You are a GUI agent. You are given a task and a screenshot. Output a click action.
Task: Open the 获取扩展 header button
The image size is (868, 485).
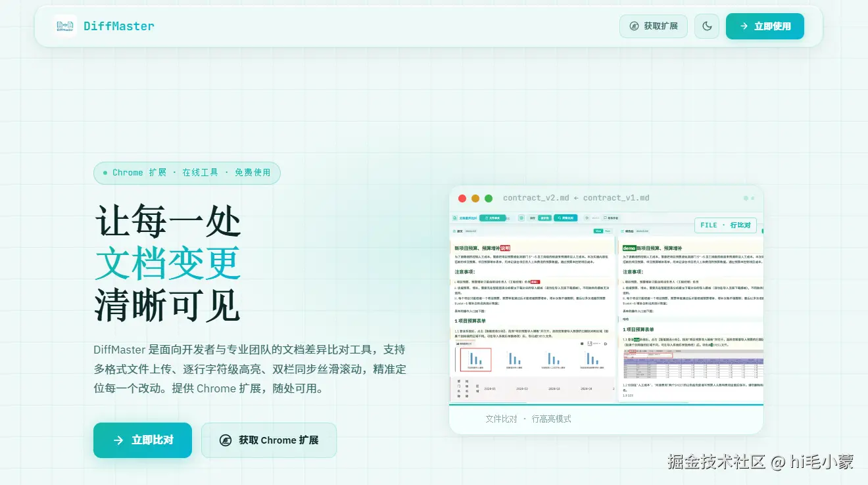tap(654, 26)
